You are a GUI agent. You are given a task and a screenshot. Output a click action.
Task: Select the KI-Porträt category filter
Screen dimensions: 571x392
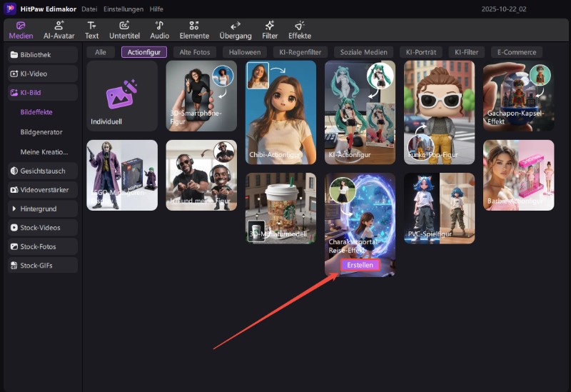(x=421, y=52)
